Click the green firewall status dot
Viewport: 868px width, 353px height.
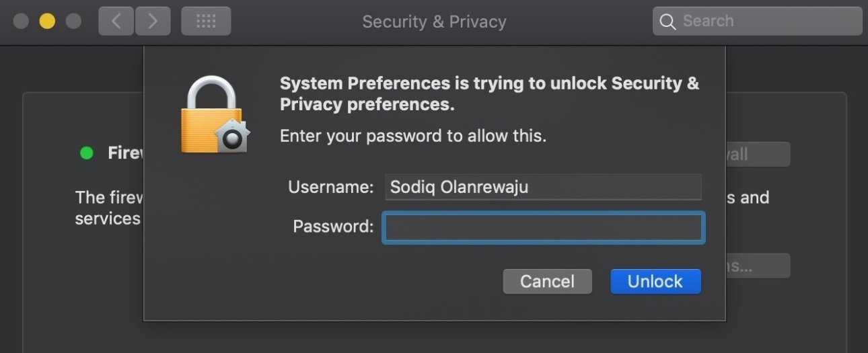tap(87, 153)
